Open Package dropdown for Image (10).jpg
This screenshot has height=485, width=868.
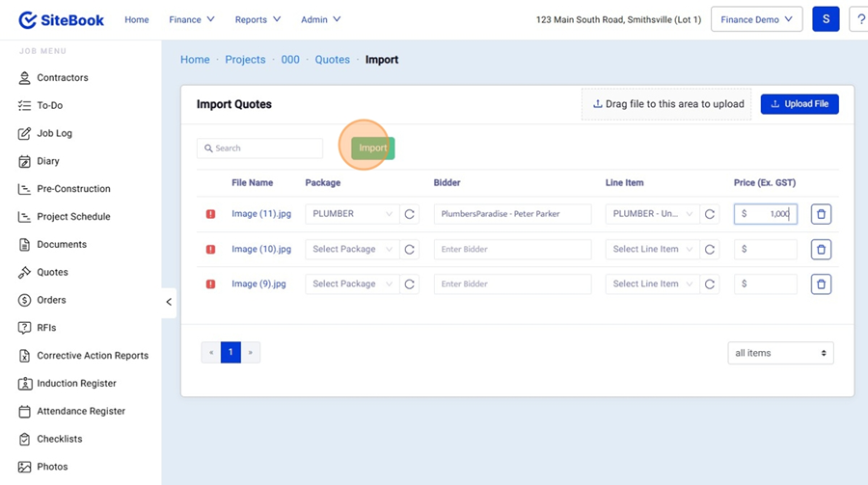pos(352,250)
